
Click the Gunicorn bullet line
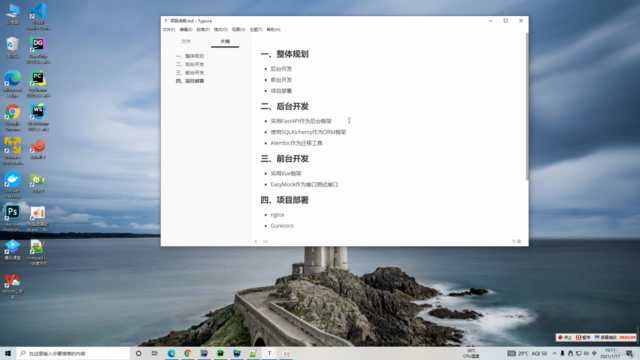(x=282, y=226)
